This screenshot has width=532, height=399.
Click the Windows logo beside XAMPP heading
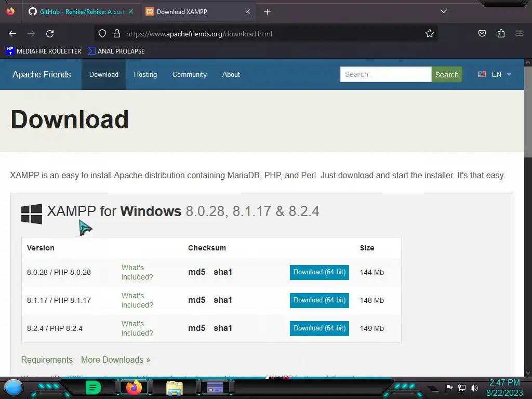[x=32, y=214]
